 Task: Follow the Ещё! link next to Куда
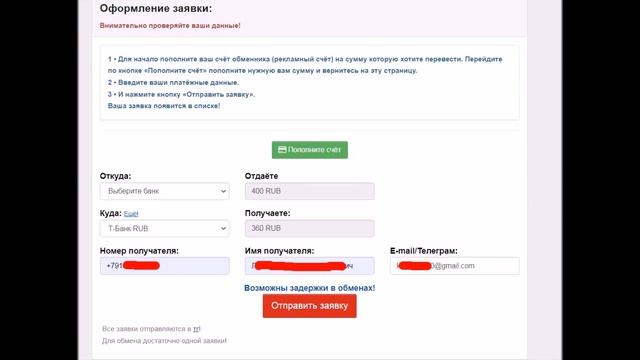point(131,214)
